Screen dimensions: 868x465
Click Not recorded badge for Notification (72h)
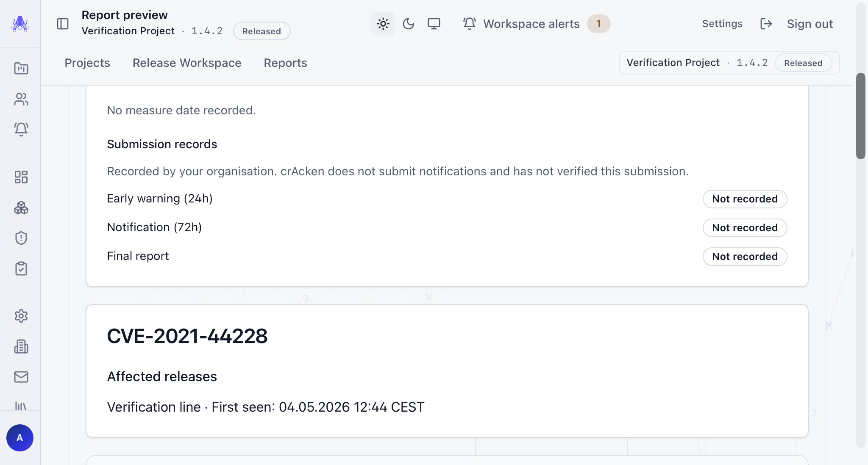click(x=745, y=228)
